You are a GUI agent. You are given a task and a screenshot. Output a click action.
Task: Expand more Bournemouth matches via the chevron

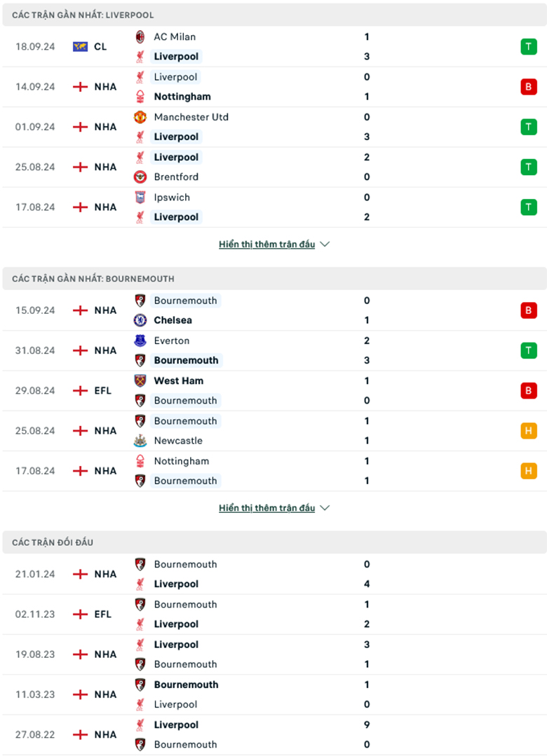click(x=325, y=508)
